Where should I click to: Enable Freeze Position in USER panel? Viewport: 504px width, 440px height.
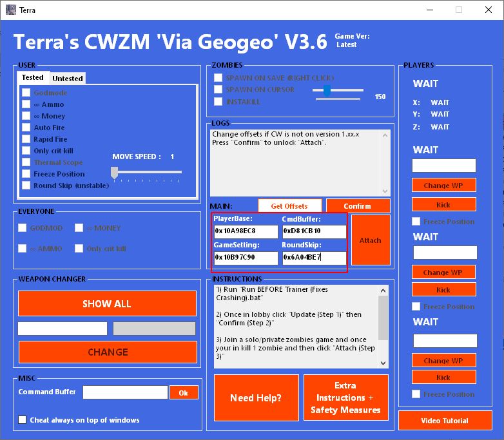click(x=26, y=173)
